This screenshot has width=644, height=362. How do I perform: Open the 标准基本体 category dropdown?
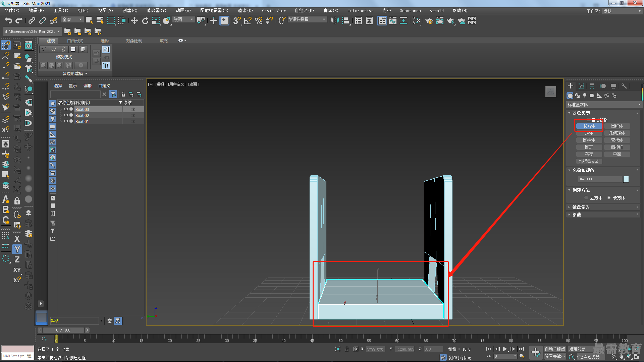tap(604, 105)
